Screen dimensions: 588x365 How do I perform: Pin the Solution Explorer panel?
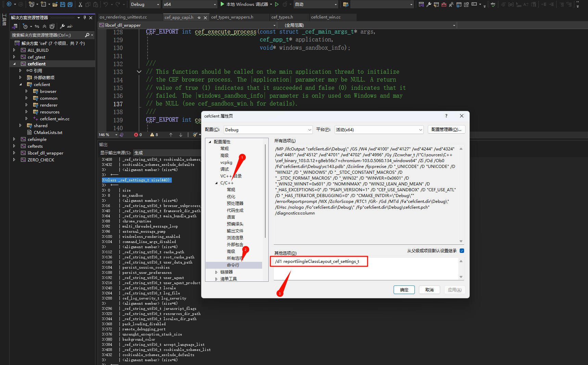tap(85, 17)
